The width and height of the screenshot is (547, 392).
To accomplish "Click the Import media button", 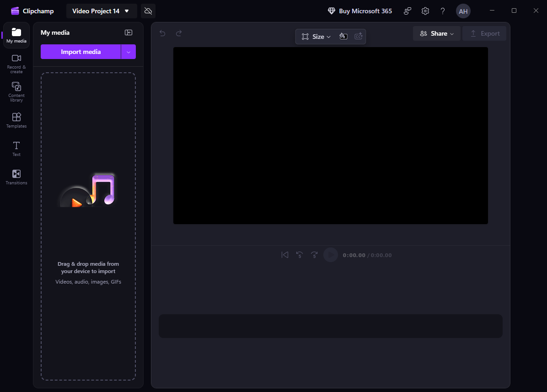I will [x=80, y=52].
